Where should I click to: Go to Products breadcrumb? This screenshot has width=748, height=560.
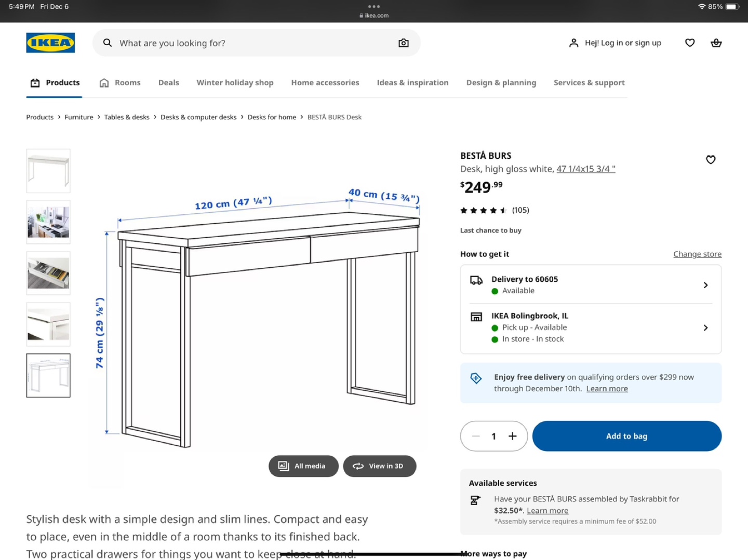point(40,117)
